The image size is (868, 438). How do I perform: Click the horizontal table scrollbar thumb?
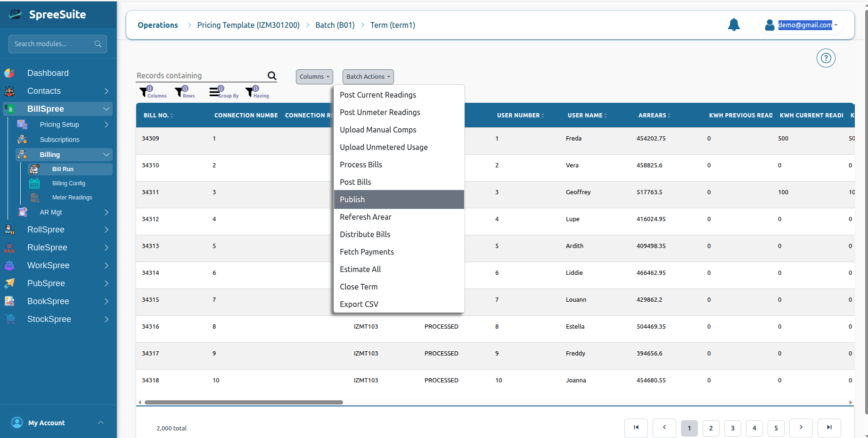[244, 402]
